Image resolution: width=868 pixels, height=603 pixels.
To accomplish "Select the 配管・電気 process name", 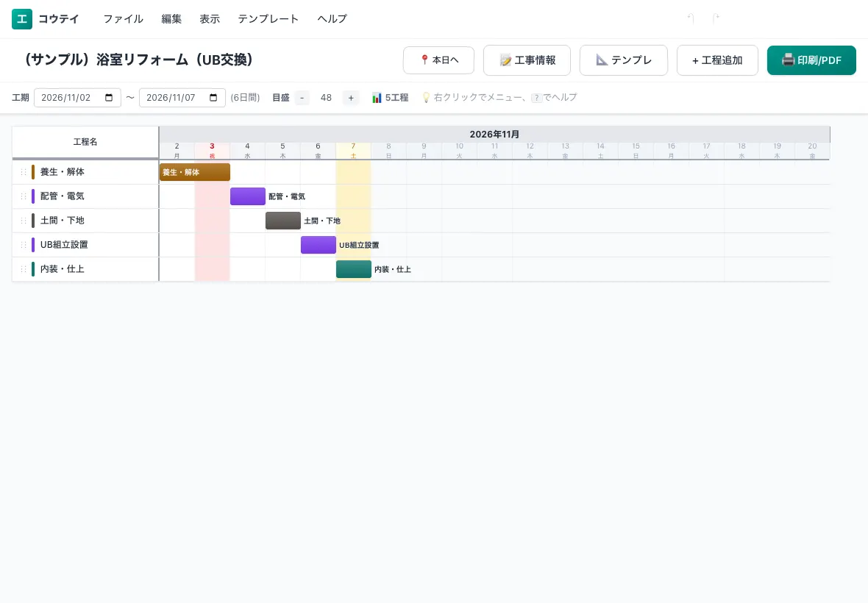I will coord(63,196).
